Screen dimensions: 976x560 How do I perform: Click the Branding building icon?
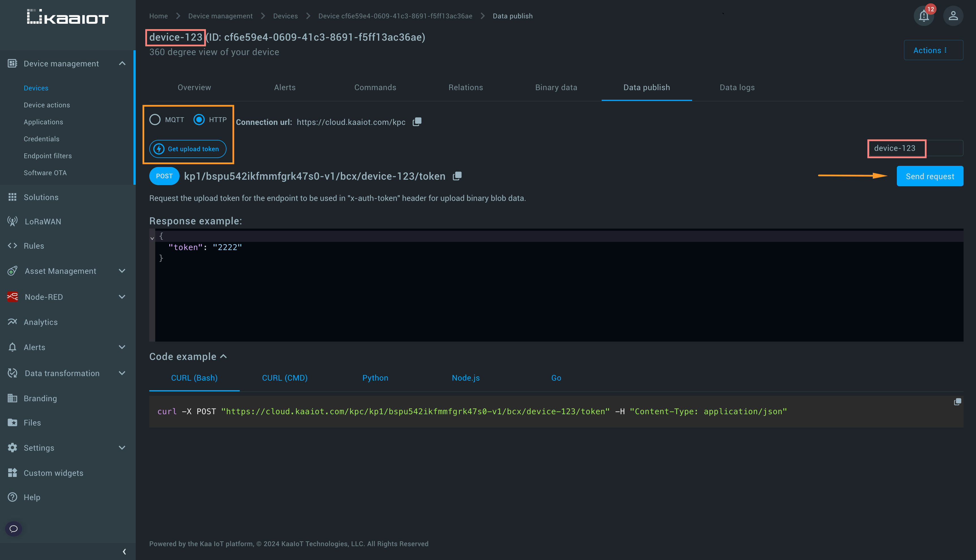(x=12, y=398)
